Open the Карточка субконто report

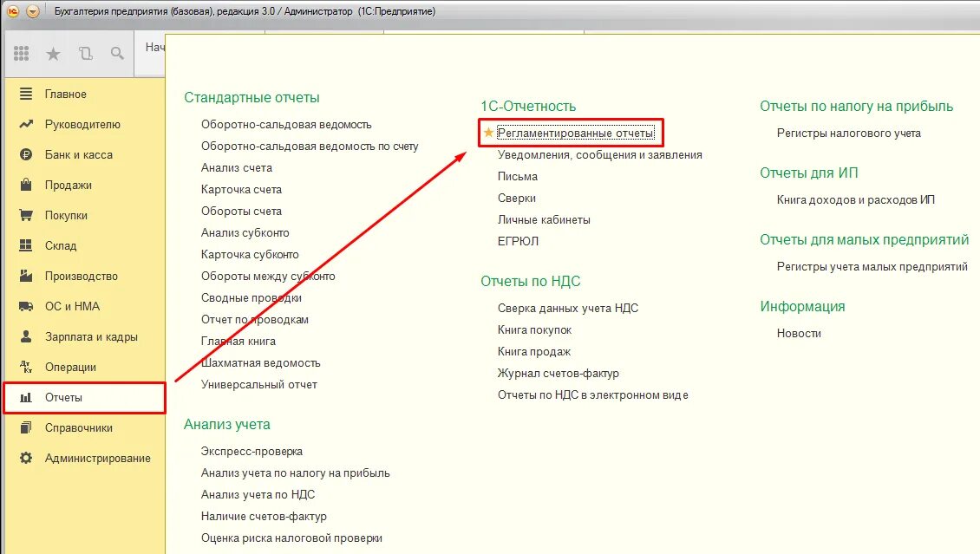(x=250, y=254)
